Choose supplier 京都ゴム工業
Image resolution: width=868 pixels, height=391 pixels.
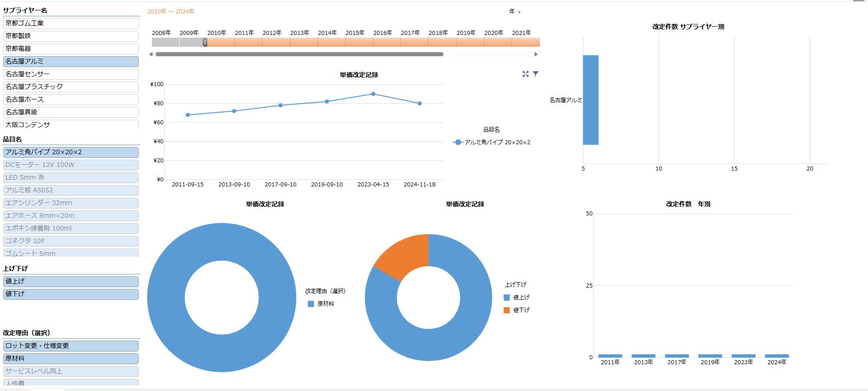[71, 23]
